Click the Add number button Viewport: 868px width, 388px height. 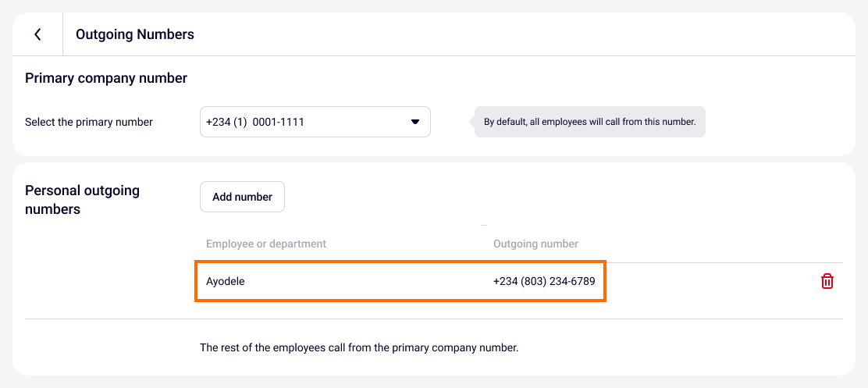tap(242, 197)
